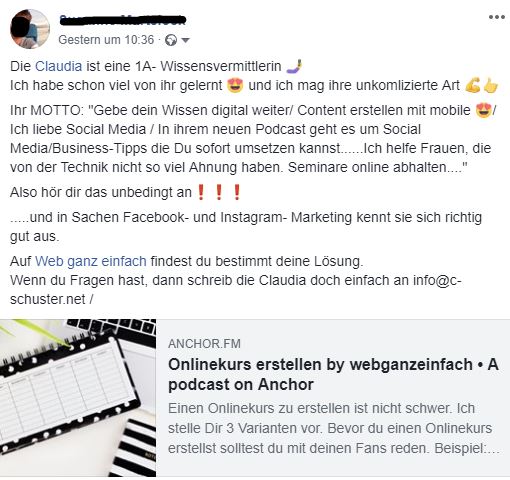Click the flexed bicep emoji
This screenshot has width=510, height=480.
(473, 85)
